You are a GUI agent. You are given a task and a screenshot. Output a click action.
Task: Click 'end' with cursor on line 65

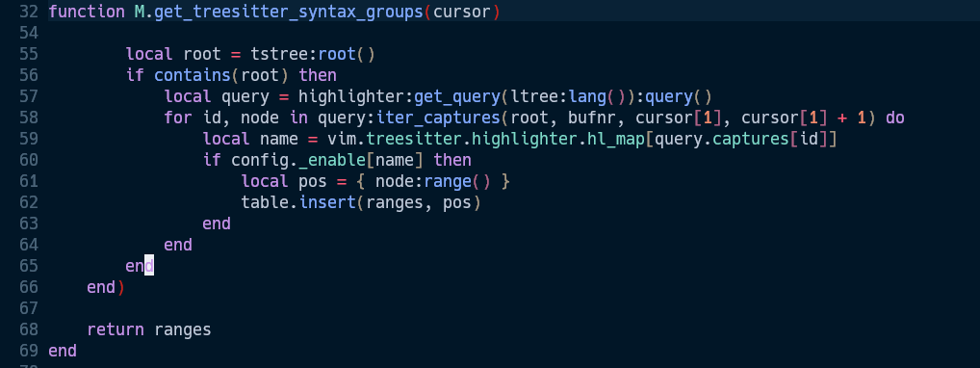(140, 266)
